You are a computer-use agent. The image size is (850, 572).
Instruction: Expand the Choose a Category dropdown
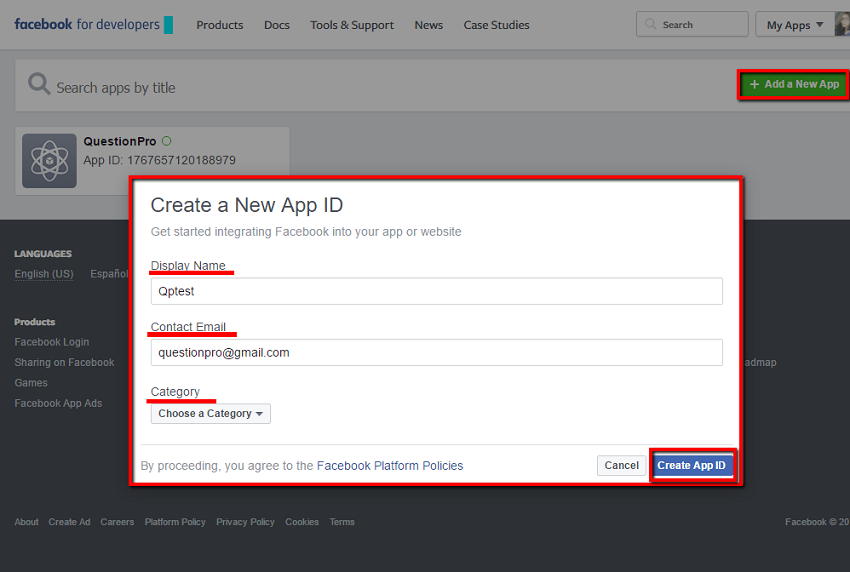211,414
